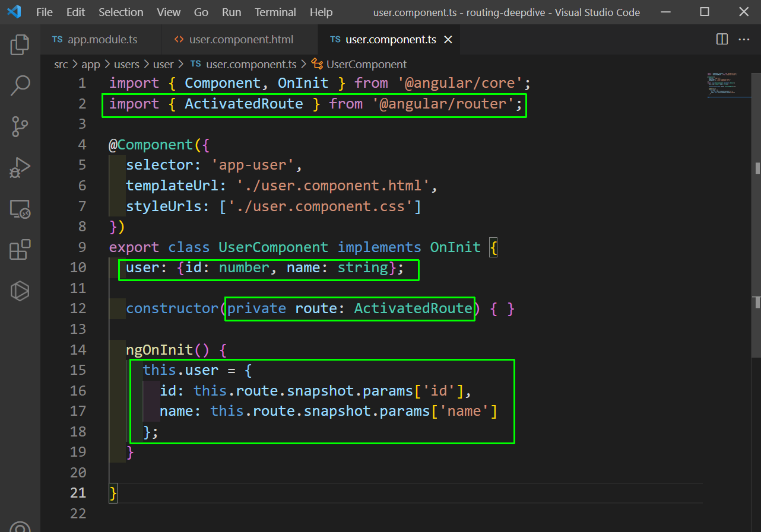Open the Search view in activity bar

click(x=20, y=85)
